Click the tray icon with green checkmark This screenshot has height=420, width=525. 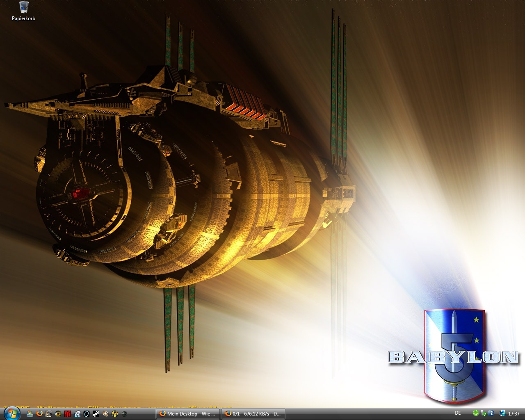[x=484, y=413]
